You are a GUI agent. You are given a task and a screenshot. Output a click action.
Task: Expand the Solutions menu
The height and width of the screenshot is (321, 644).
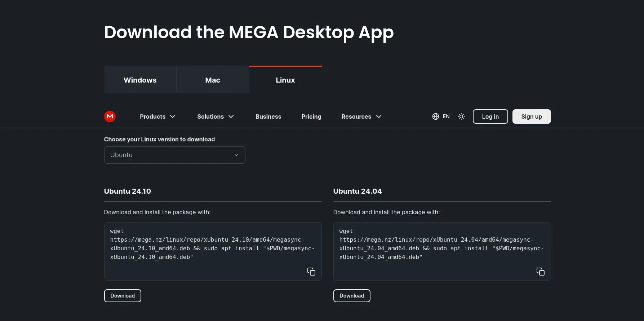(x=216, y=116)
